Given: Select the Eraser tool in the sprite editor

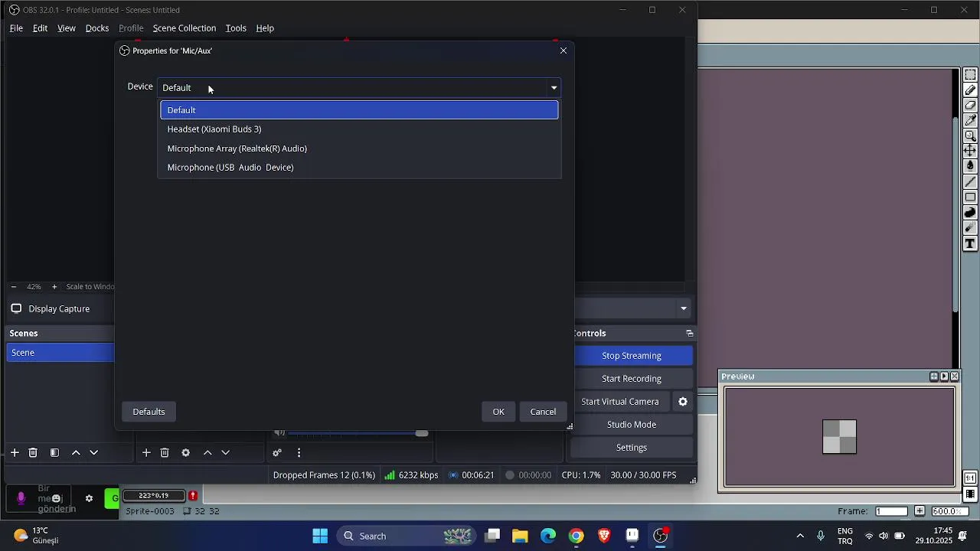Looking at the screenshot, I should 970,106.
